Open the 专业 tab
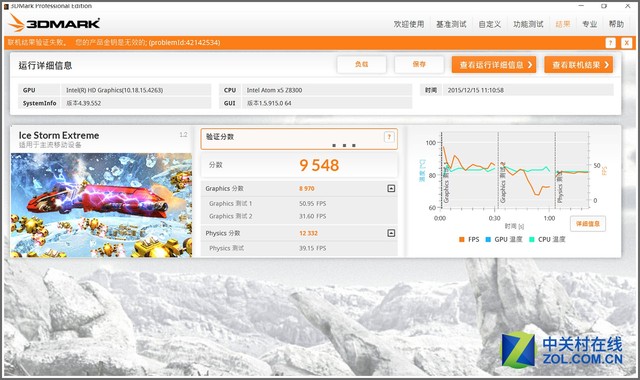640x380 pixels. [589, 24]
